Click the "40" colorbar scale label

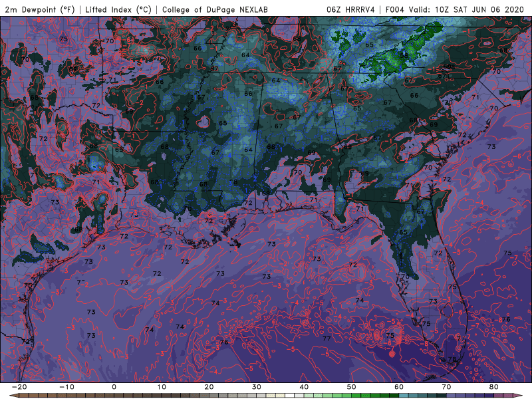[304, 387]
